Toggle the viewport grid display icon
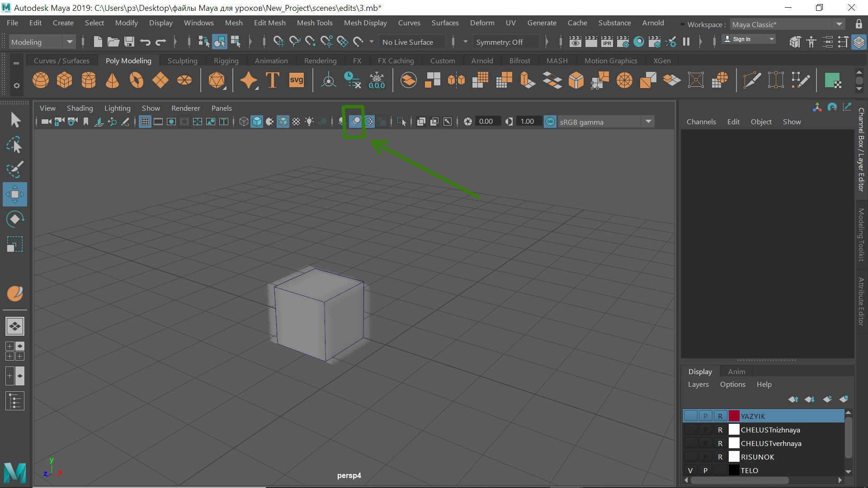 (145, 122)
